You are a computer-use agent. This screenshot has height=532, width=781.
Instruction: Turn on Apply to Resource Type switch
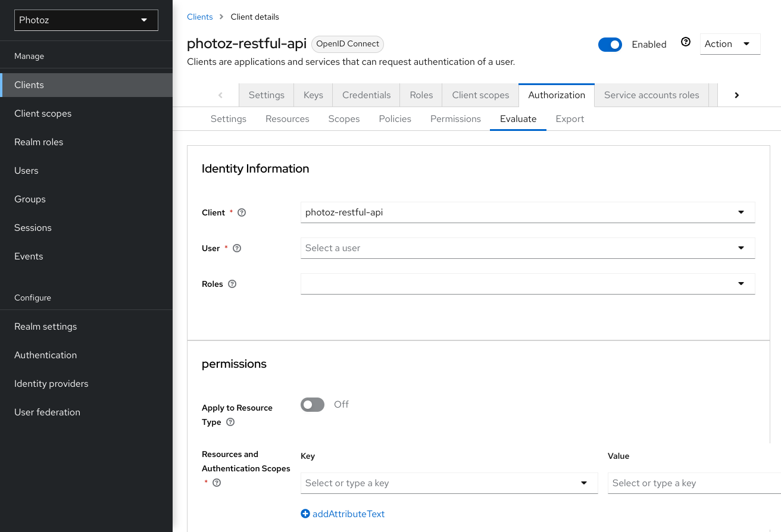point(313,405)
